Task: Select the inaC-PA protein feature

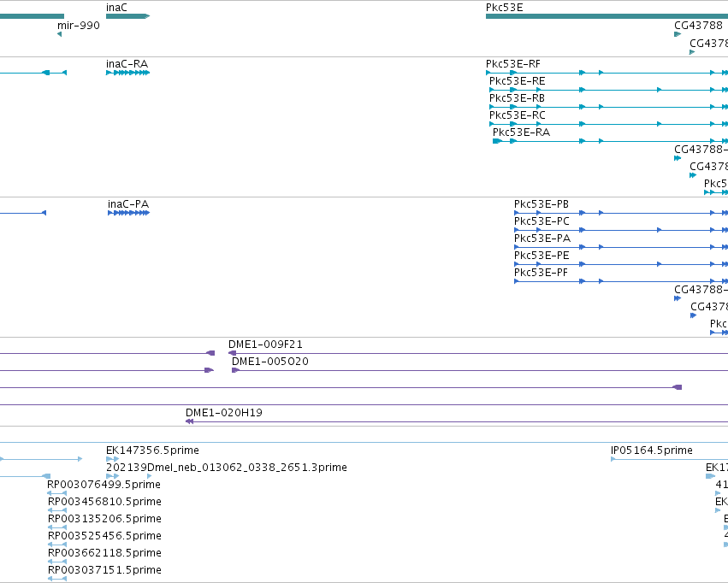Action: [x=128, y=213]
